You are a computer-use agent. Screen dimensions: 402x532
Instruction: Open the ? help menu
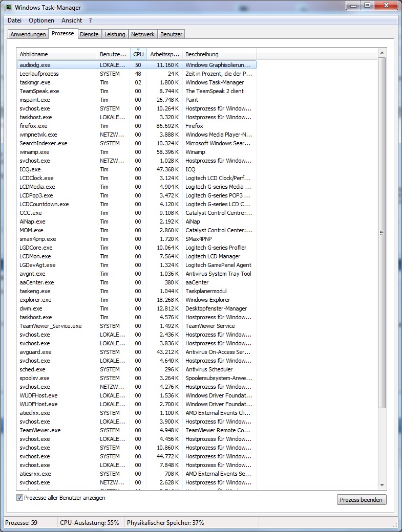point(90,20)
